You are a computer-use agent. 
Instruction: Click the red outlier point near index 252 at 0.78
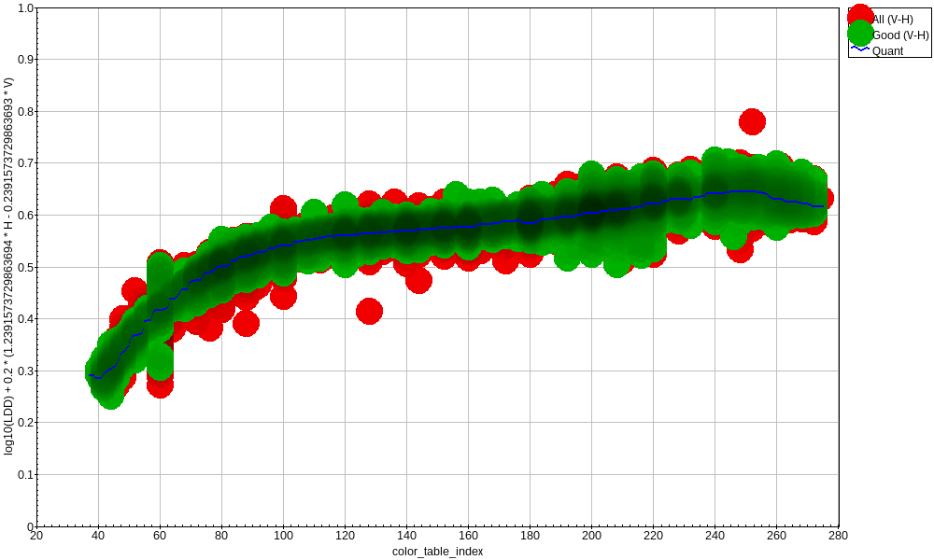coord(752,121)
